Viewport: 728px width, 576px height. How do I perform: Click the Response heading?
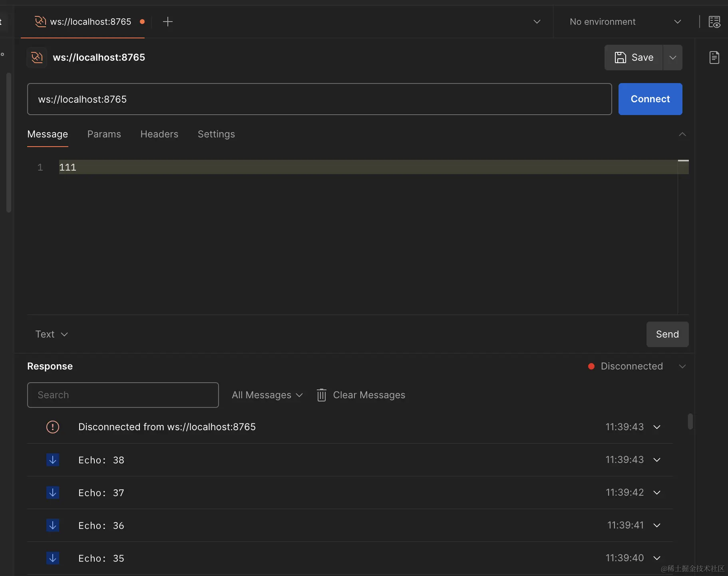(50, 366)
